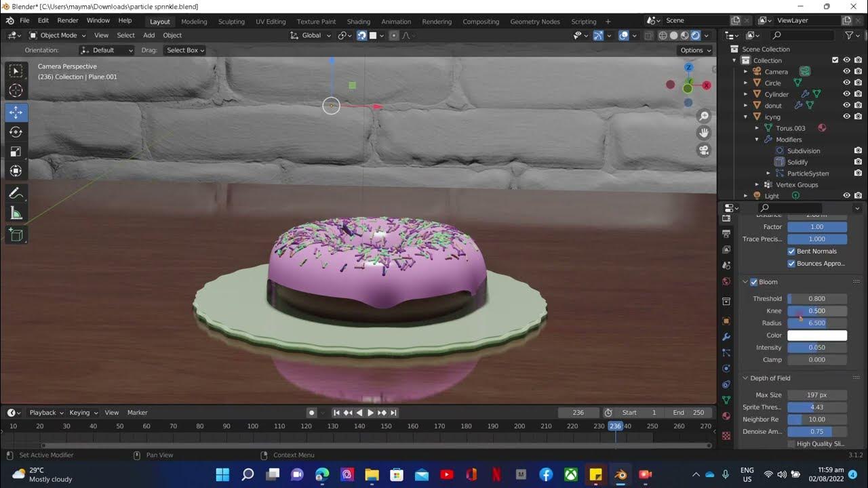
Task: Open the Particle properties tab
Action: pyautogui.click(x=726, y=352)
